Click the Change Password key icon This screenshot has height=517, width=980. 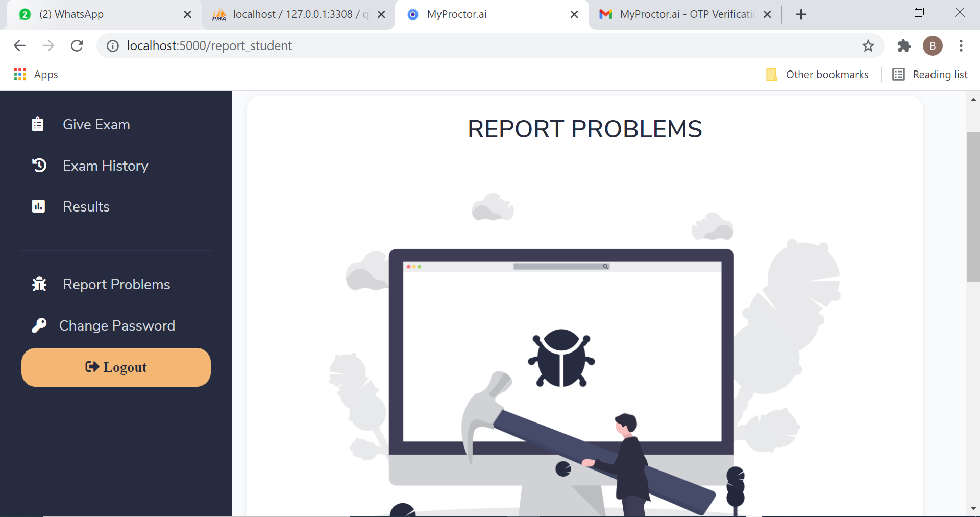tap(39, 325)
